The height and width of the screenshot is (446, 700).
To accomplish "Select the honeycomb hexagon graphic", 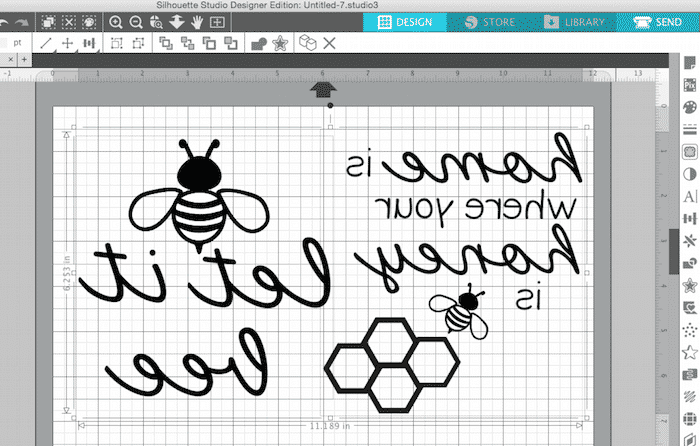I will (392, 365).
